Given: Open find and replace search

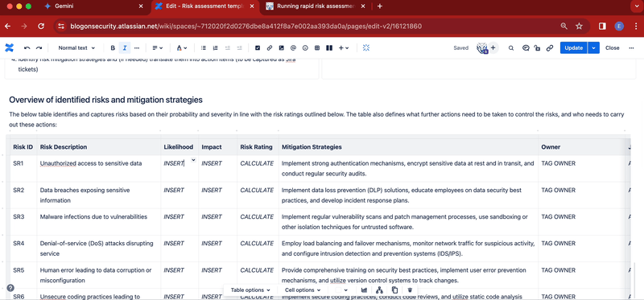Looking at the screenshot, I should click(511, 48).
